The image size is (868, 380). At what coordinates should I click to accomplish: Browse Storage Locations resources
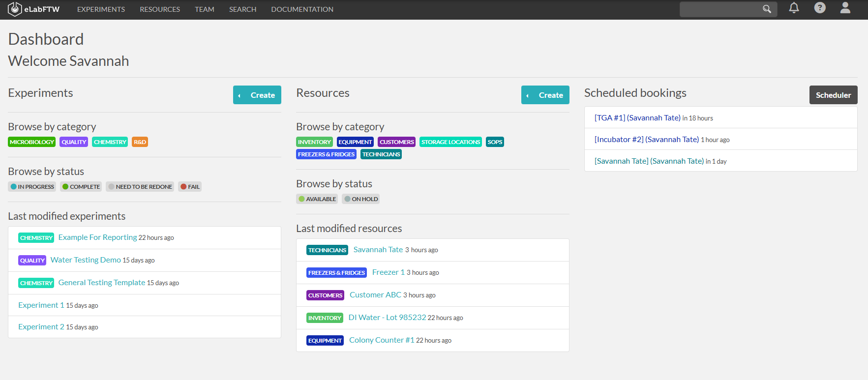450,142
